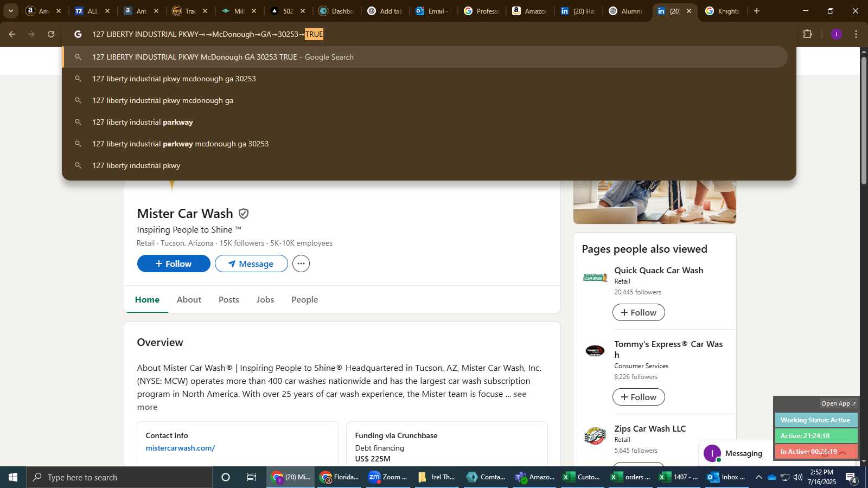The height and width of the screenshot is (488, 868).
Task: Open the orders Excel taskbar window
Action: pos(630,477)
